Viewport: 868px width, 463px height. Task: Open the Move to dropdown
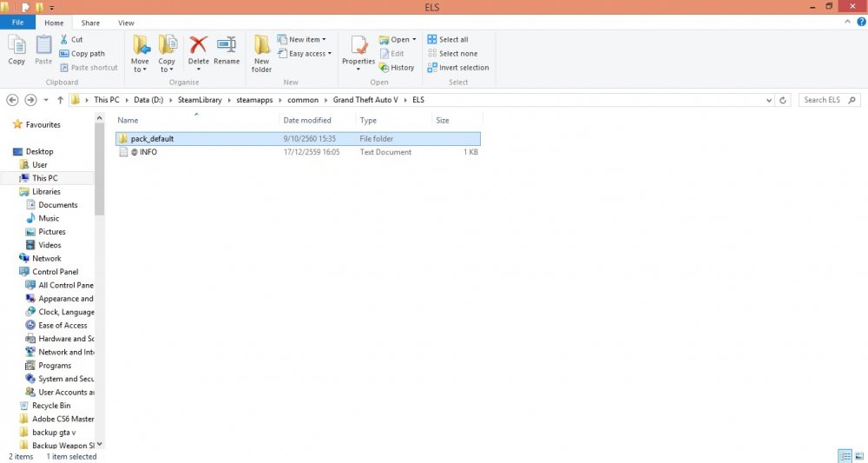tap(140, 53)
